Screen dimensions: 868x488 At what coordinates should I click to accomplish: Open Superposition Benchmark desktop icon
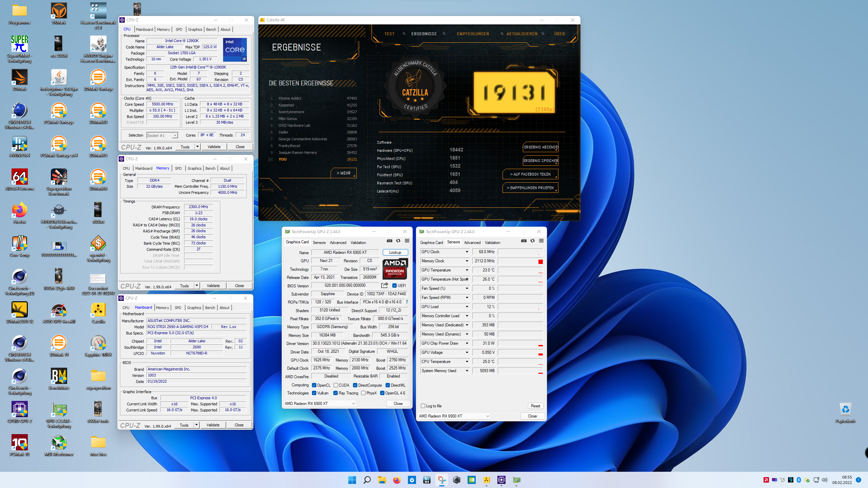(x=59, y=182)
